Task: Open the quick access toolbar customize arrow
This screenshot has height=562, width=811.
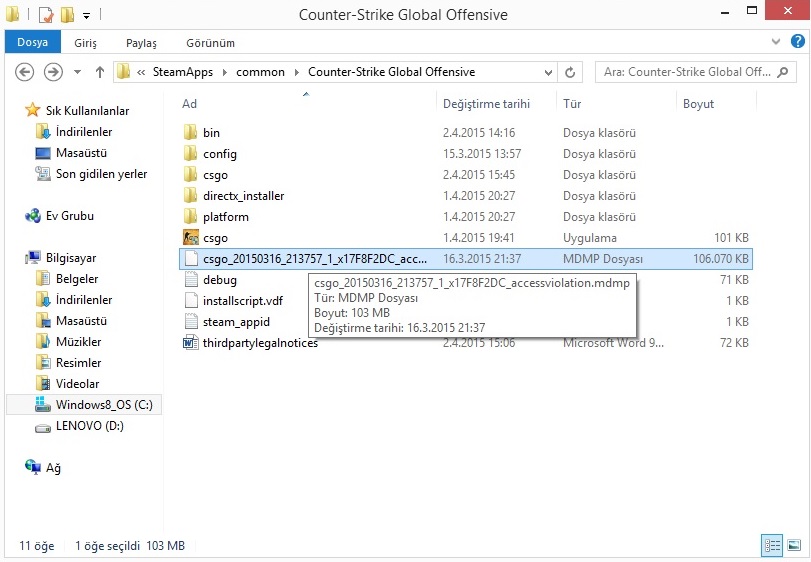Action: click(x=86, y=16)
